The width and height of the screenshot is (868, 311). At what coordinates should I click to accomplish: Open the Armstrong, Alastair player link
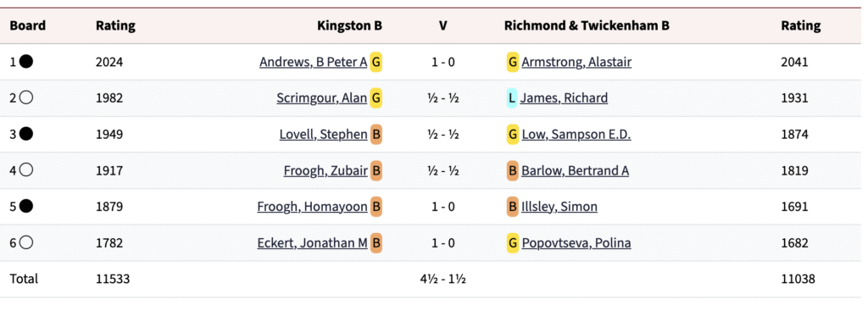tap(576, 62)
